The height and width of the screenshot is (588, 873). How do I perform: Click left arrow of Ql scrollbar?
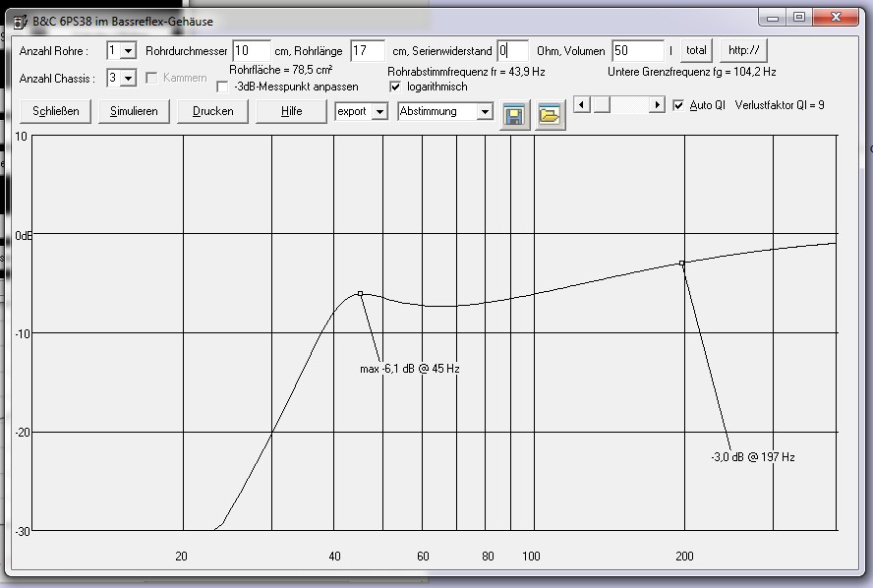pyautogui.click(x=582, y=104)
